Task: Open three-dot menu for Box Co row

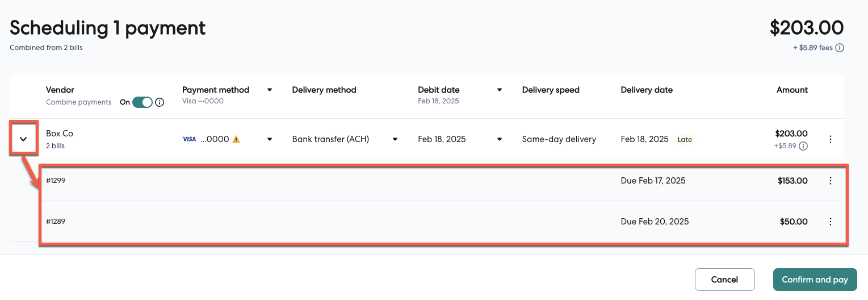Action: pyautogui.click(x=831, y=139)
